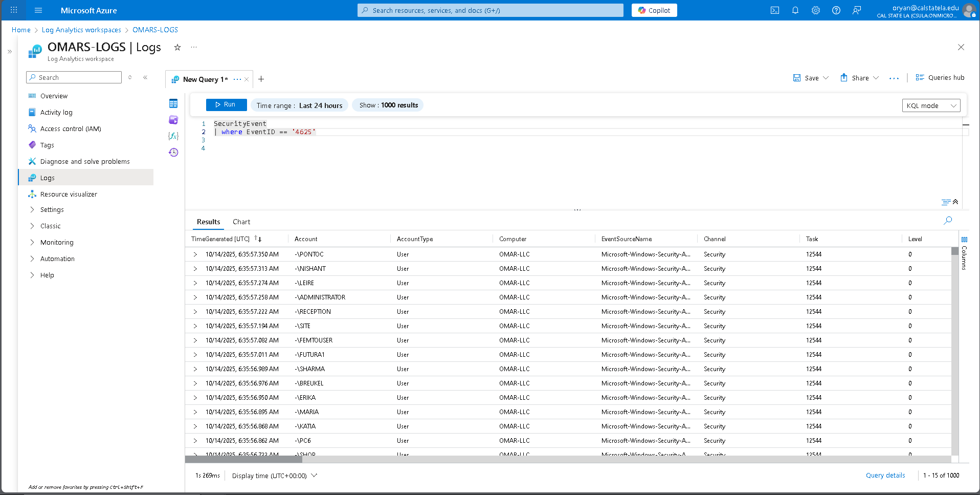Open Query details link
Viewport: 980px width, 495px height.
tap(885, 476)
